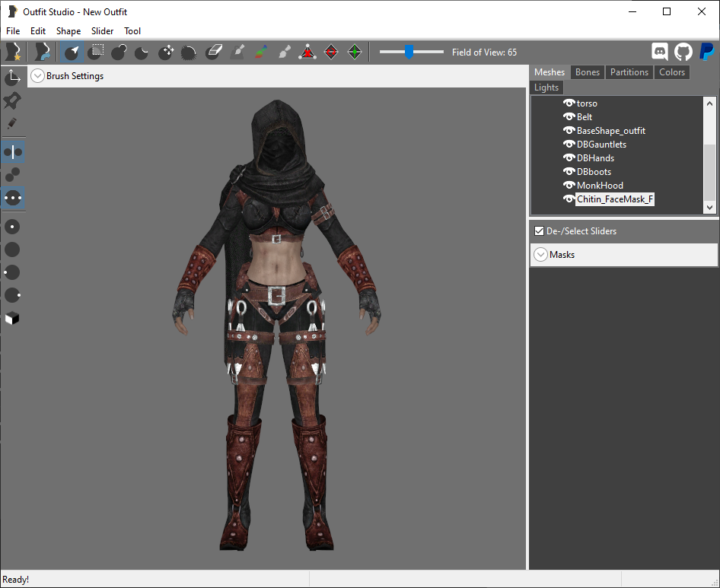Open the Discord icon in toolbar
This screenshot has height=588, width=720.
pyautogui.click(x=660, y=52)
